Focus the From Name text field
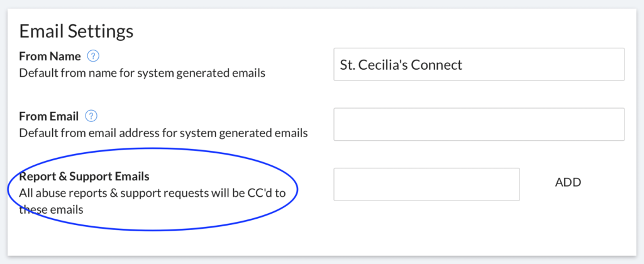644x264 pixels. click(x=479, y=65)
